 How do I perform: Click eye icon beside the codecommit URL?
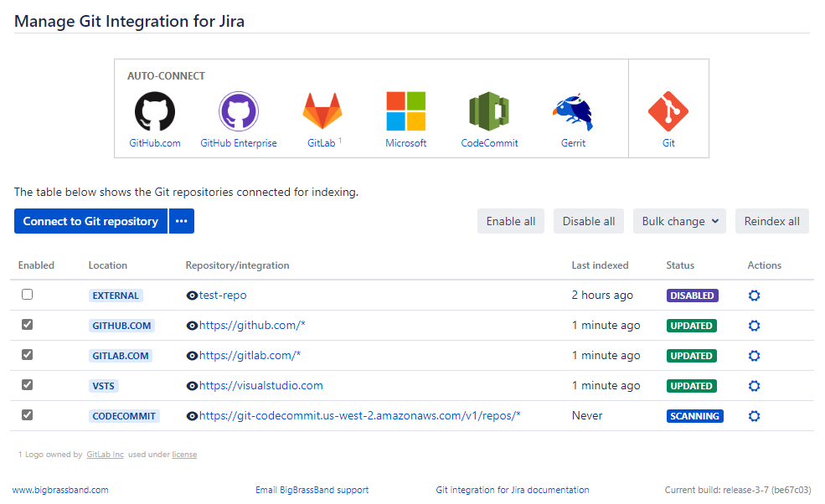tap(192, 416)
